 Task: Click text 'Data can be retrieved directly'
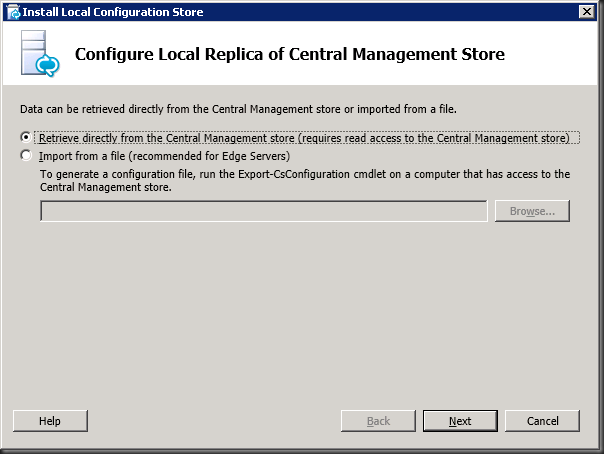tap(92, 109)
